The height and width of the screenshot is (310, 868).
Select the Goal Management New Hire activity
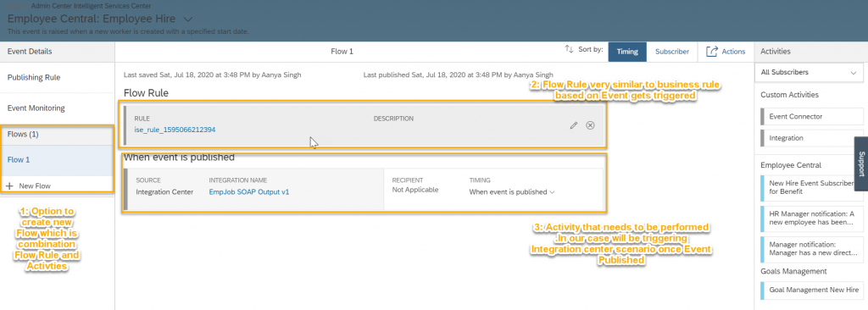811,290
